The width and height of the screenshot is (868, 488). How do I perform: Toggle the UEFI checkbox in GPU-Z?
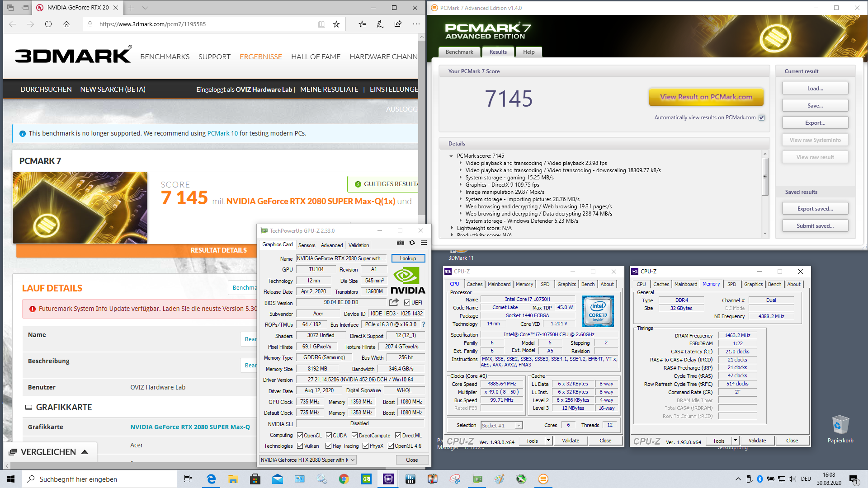(407, 302)
